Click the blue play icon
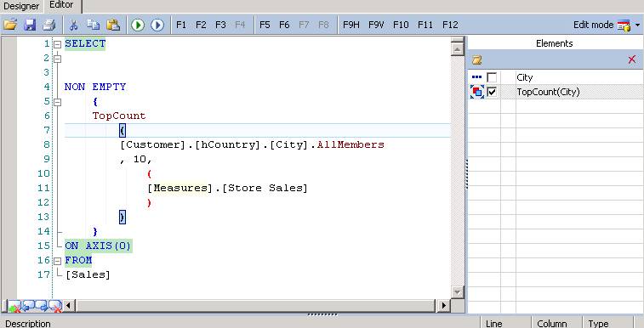The height and width of the screenshot is (328, 644). point(157,25)
